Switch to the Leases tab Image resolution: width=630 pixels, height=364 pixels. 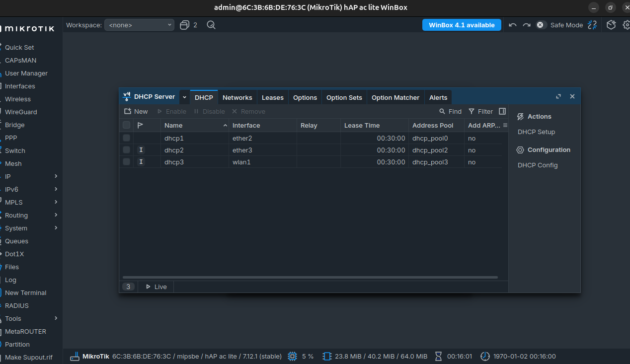(x=273, y=97)
